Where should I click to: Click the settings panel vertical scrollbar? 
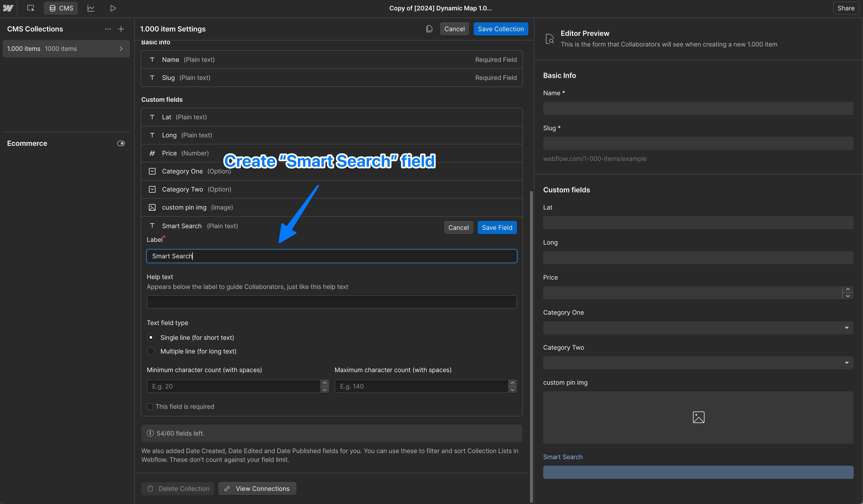(x=531, y=346)
